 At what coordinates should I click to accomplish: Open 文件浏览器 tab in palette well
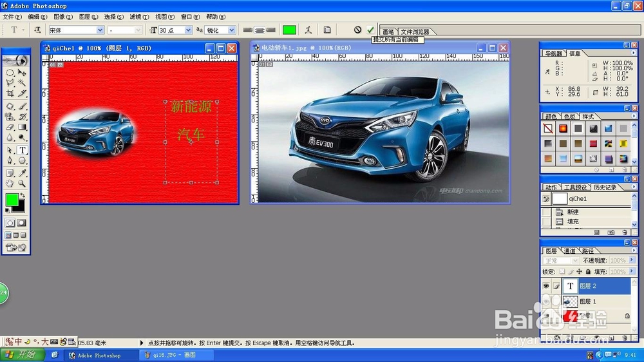coord(415,32)
